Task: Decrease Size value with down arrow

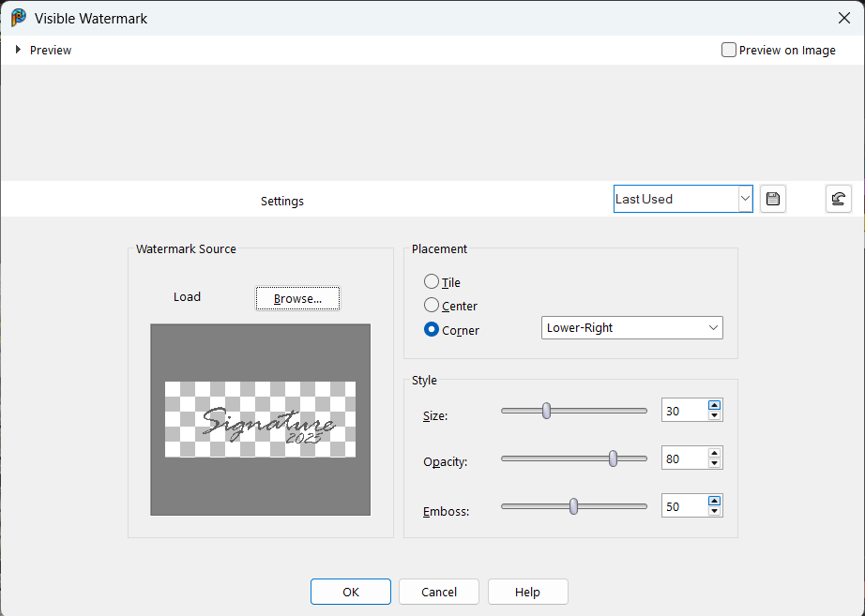Action: pyautogui.click(x=715, y=415)
